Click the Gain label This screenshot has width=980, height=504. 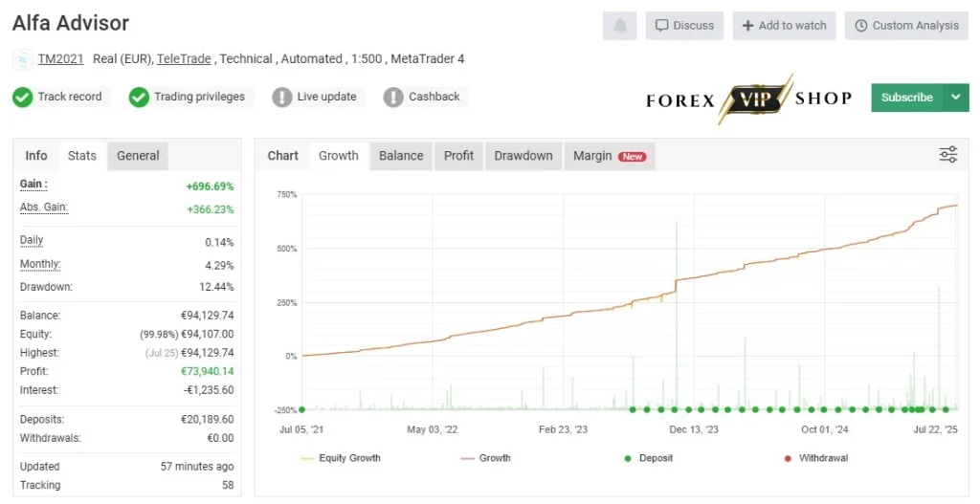coord(33,185)
